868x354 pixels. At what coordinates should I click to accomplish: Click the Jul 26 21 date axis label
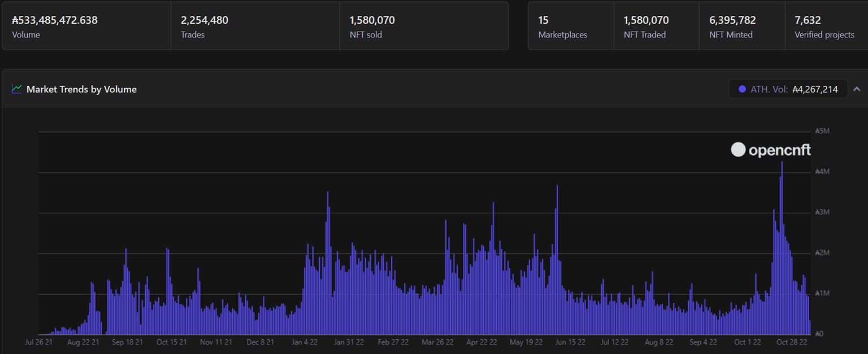[x=39, y=342]
